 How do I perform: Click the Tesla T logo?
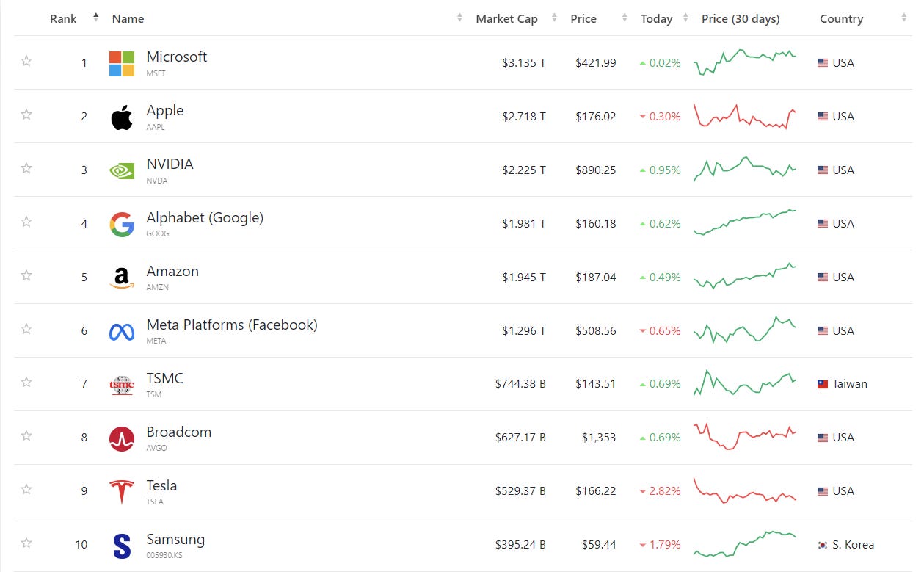click(122, 492)
